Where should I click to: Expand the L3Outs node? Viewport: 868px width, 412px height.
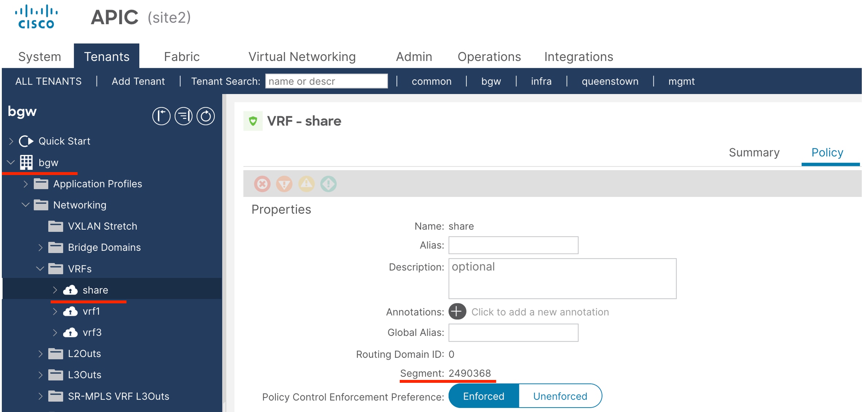40,375
